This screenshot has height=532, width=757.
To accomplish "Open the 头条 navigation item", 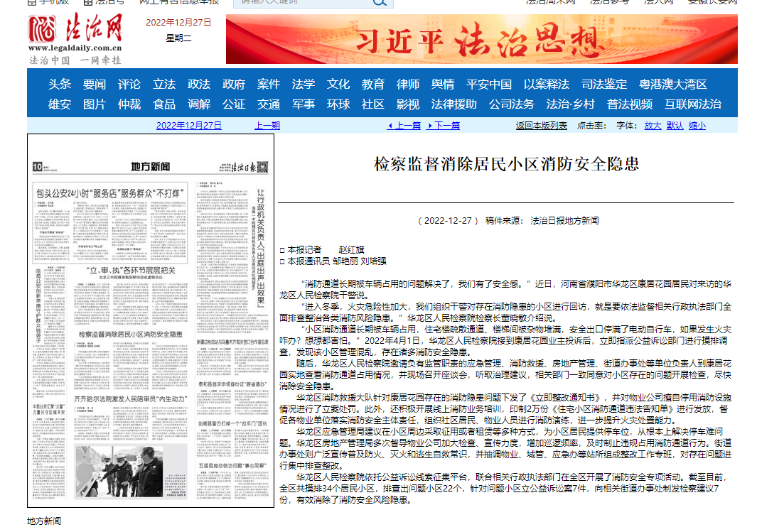I will (x=60, y=84).
